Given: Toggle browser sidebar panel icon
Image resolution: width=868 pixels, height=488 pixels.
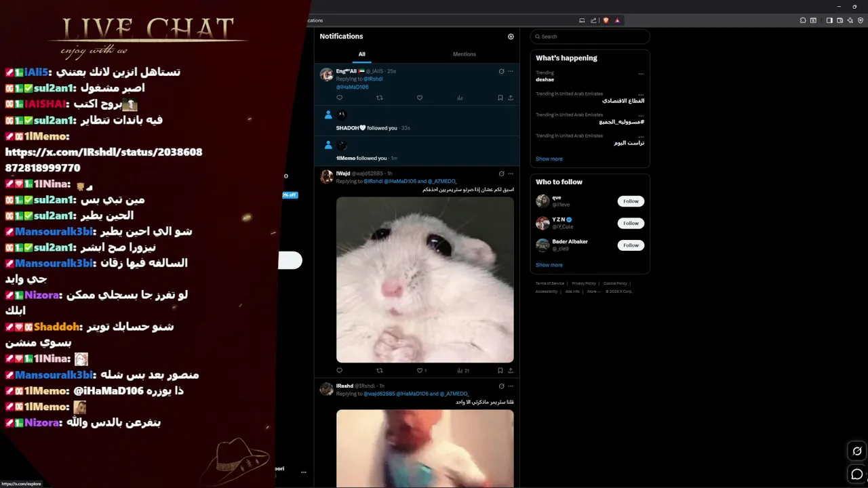Looking at the screenshot, I should (829, 20).
